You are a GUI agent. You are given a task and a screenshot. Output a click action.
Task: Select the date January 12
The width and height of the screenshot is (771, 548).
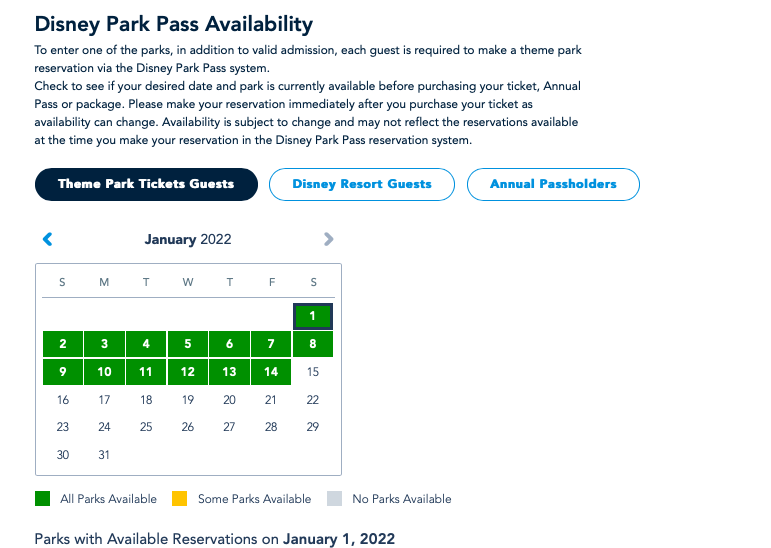[188, 372]
